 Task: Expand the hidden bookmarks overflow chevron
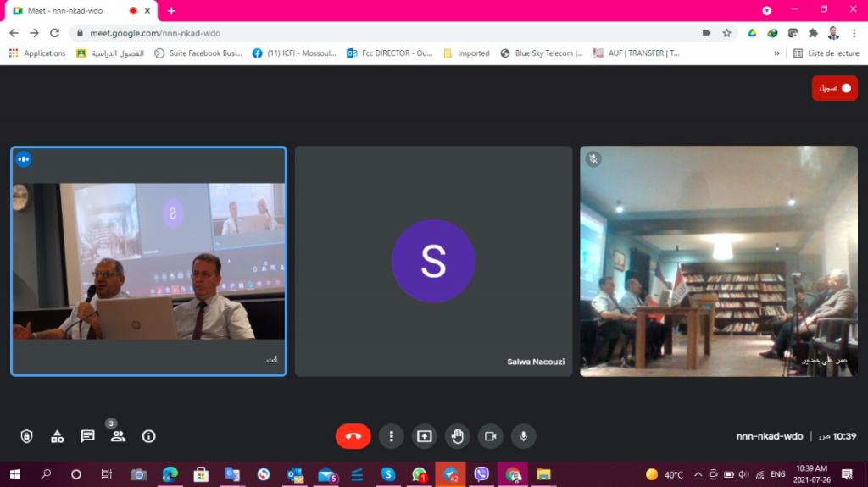pos(776,53)
